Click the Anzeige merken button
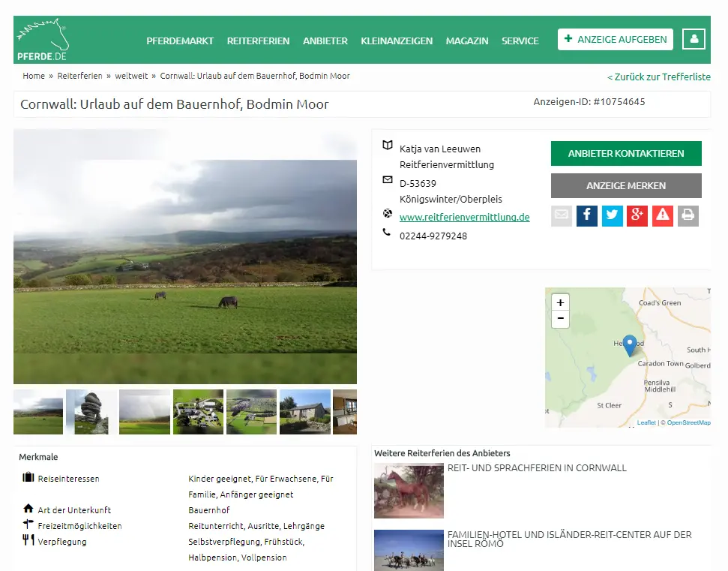 click(626, 185)
